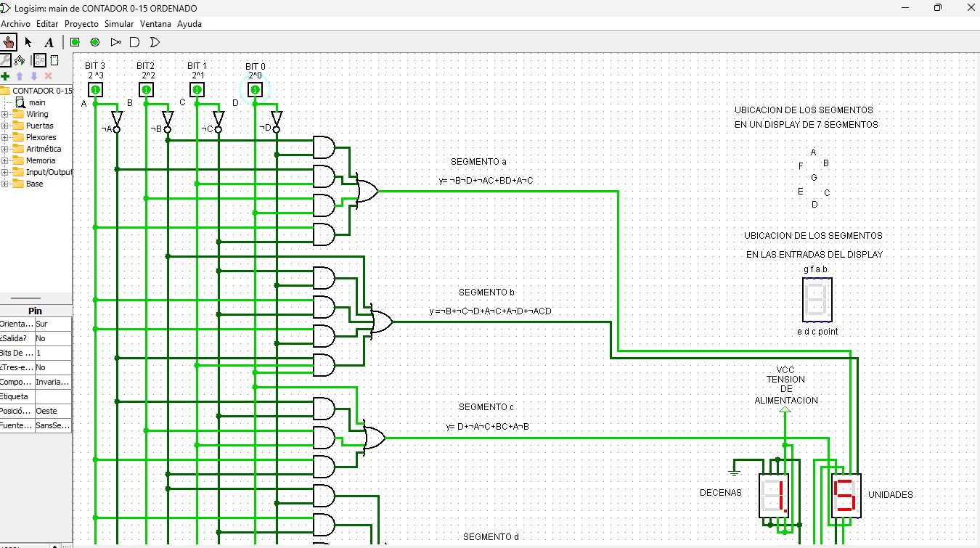
Task: Select the Poke tool (hand icon)
Action: point(9,41)
